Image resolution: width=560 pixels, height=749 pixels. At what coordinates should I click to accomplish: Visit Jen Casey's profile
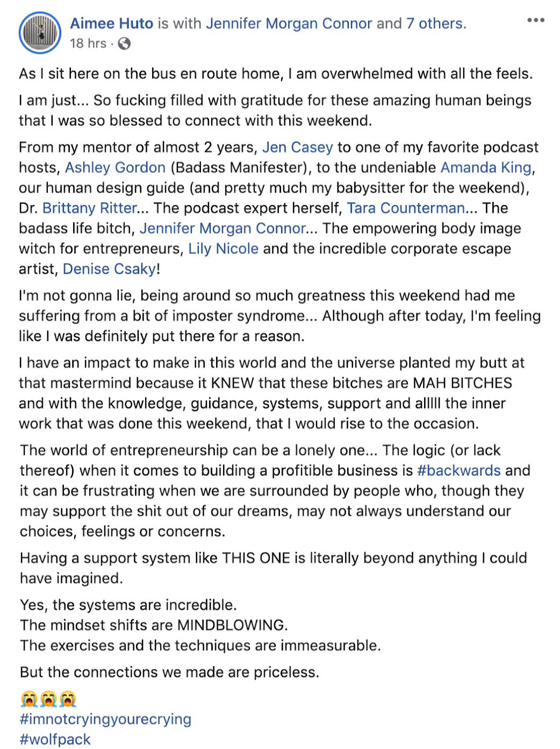298,147
